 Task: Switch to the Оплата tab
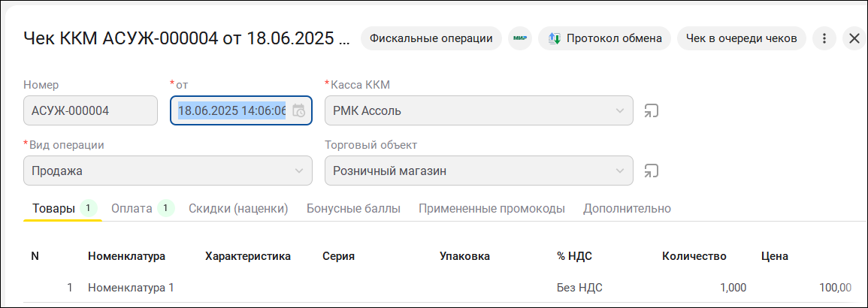pos(132,208)
